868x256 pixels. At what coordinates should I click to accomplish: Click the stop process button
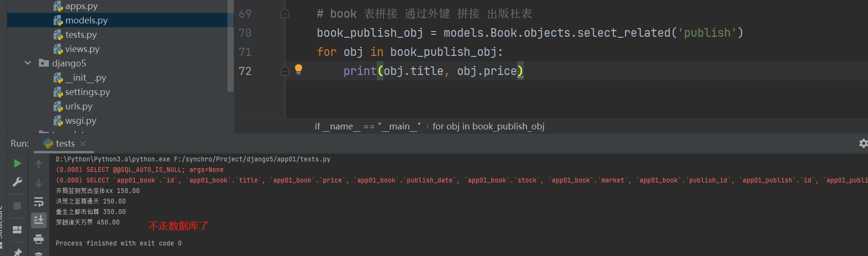pyautogui.click(x=17, y=206)
